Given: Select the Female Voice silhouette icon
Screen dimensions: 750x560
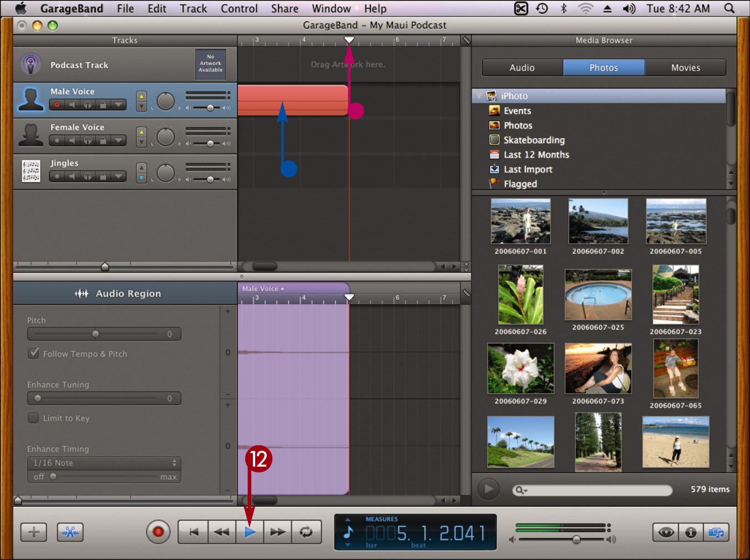Looking at the screenshot, I should (x=31, y=135).
